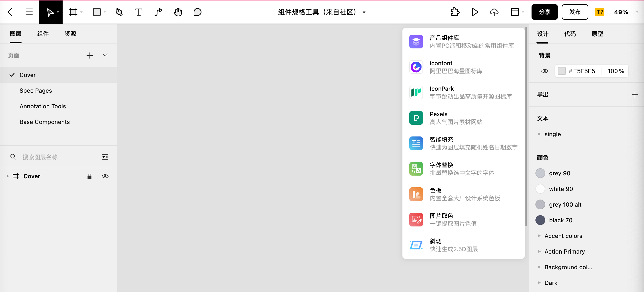Toggle Cover layer visibility eye
This screenshot has height=292, width=644.
click(105, 176)
